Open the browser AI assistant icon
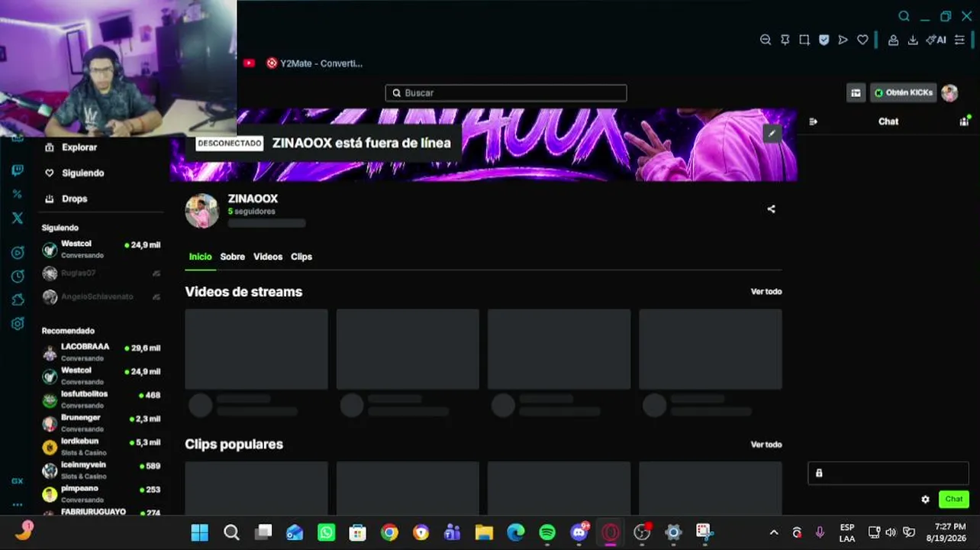 click(x=936, y=40)
